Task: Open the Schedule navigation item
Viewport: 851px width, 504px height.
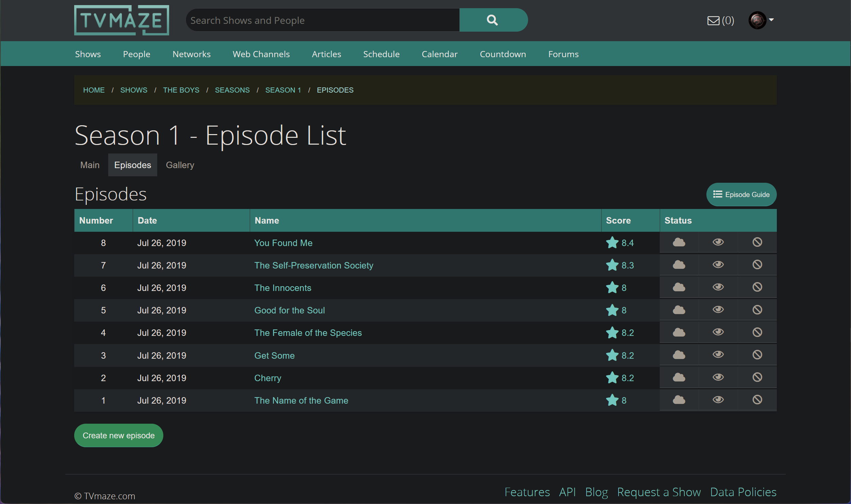Action: coord(381,54)
